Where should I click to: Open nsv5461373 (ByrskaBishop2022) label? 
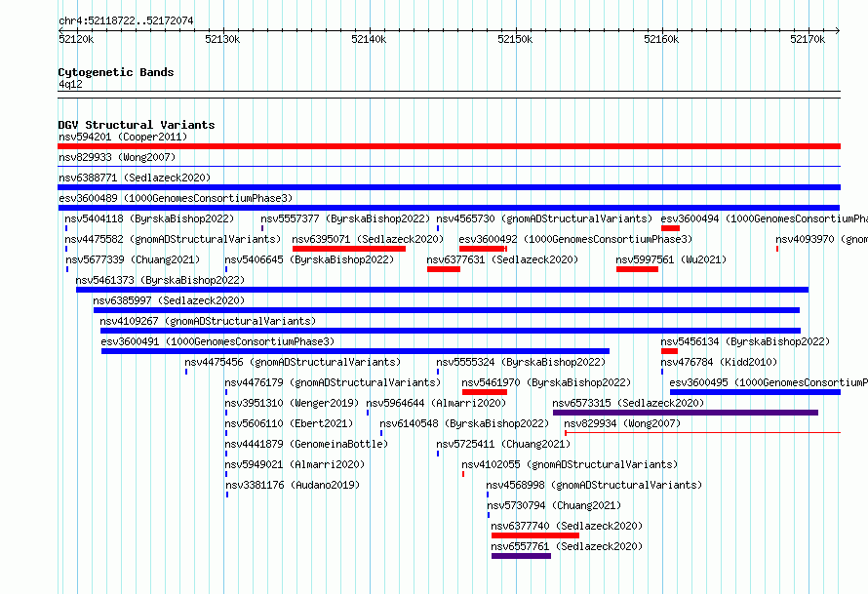pyautogui.click(x=161, y=280)
